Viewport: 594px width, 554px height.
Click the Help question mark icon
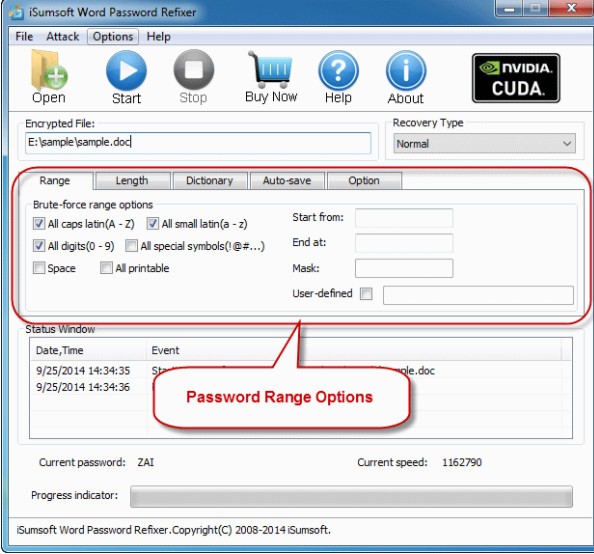[x=338, y=70]
